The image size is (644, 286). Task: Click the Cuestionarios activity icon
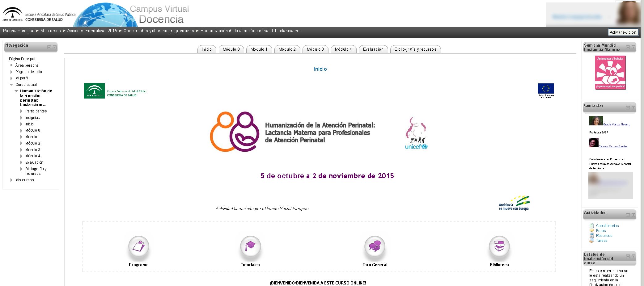pos(591,226)
